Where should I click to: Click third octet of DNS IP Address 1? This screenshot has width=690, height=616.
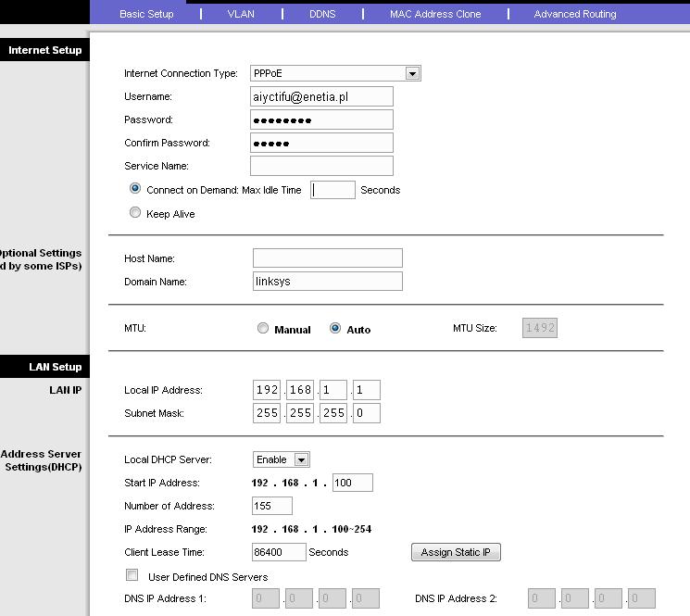click(332, 598)
